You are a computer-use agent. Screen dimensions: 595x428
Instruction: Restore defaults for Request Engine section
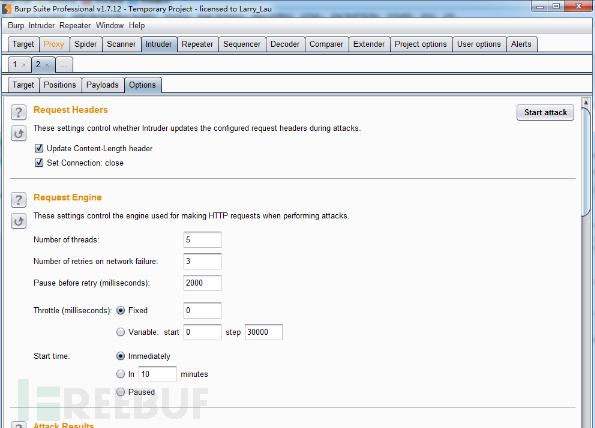[19, 221]
